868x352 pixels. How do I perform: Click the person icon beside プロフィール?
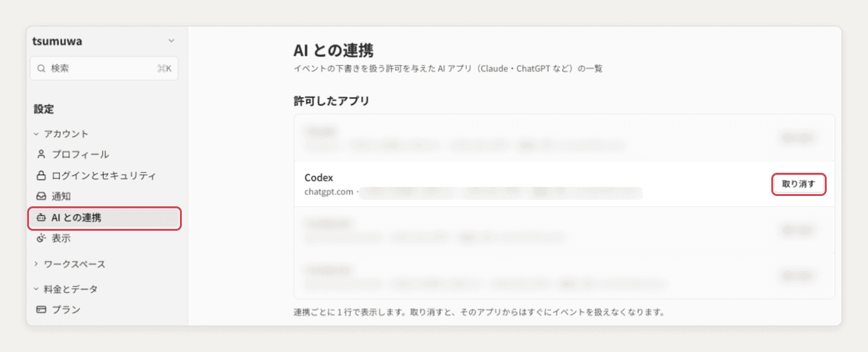tap(41, 155)
